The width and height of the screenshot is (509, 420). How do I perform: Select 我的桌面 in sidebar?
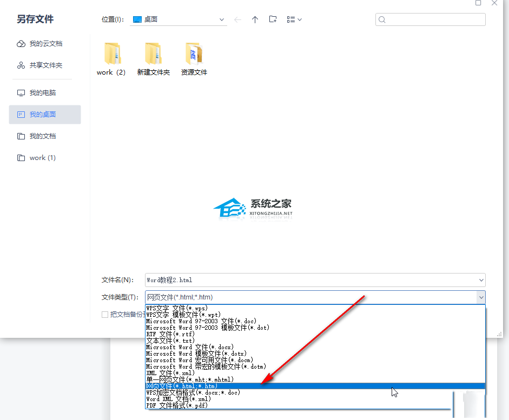[x=45, y=115]
